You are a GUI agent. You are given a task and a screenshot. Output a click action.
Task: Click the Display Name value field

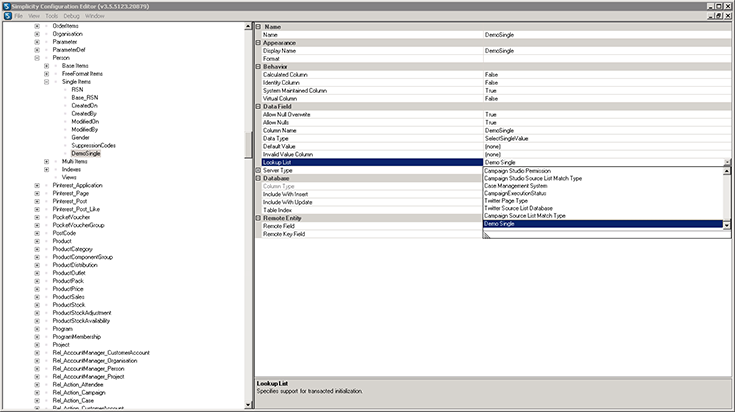tap(607, 51)
